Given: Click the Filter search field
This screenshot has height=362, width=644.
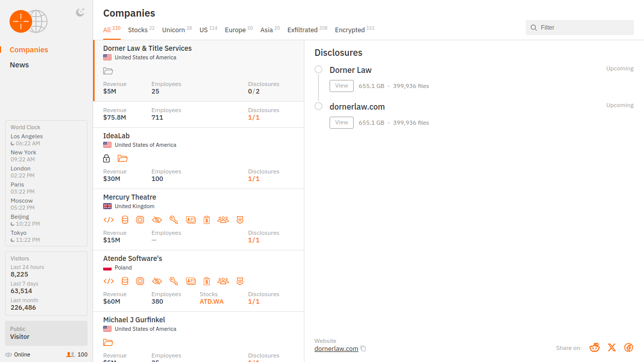Looking at the screenshot, I should (584, 28).
